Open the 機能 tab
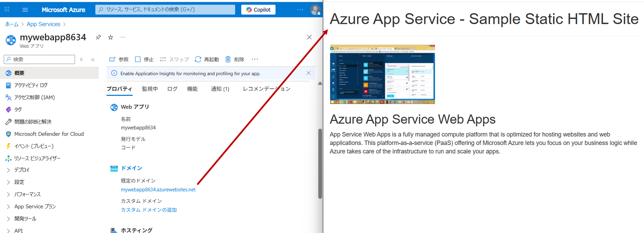 [192, 89]
